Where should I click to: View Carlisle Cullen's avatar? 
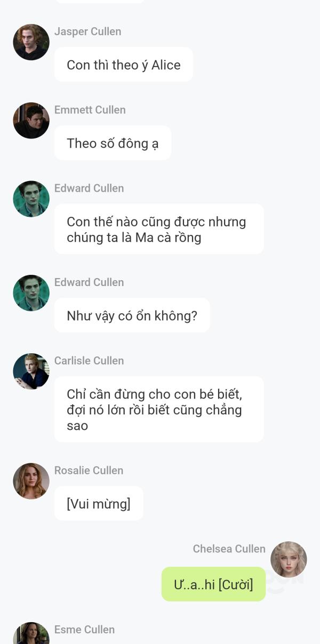click(x=31, y=371)
